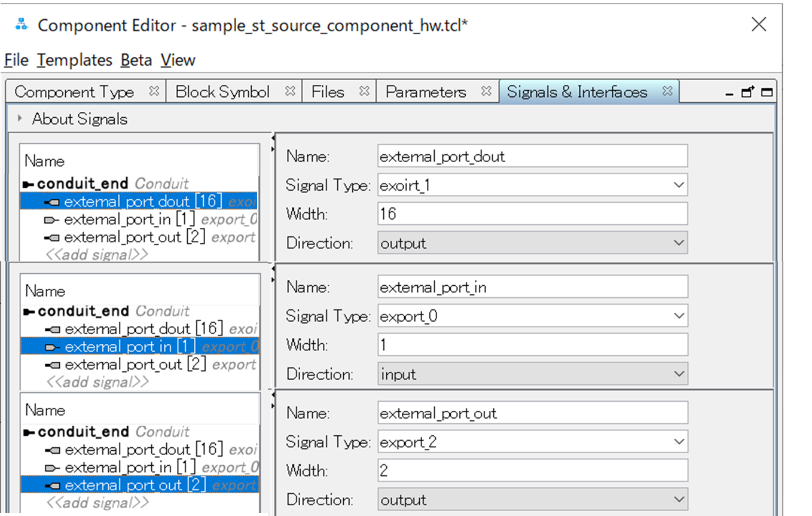Open the Templates menu

coord(74,60)
